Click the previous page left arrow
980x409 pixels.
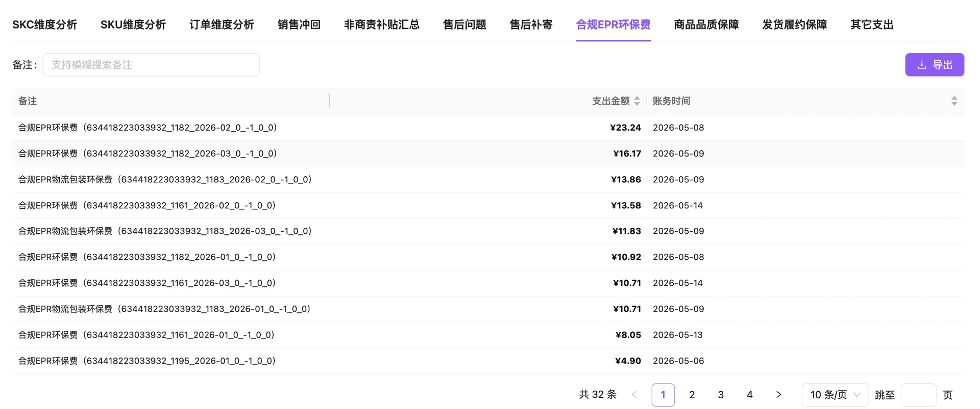point(634,395)
